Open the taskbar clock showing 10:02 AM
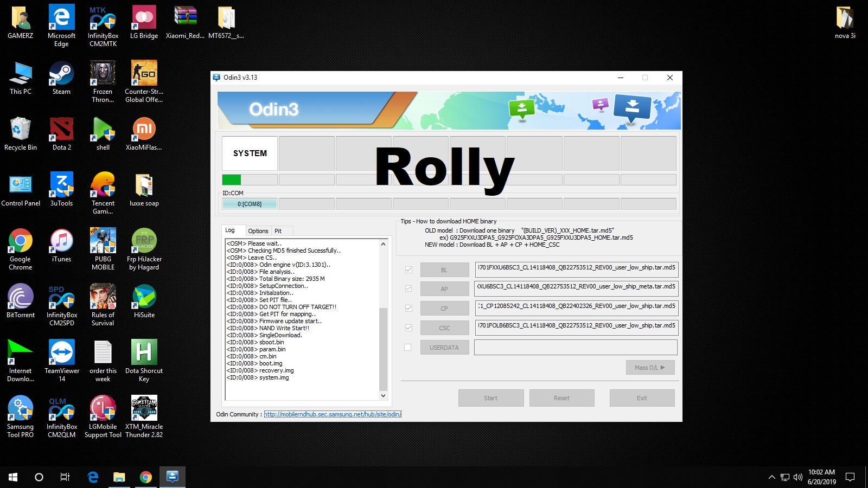The image size is (868, 488). [x=821, y=477]
